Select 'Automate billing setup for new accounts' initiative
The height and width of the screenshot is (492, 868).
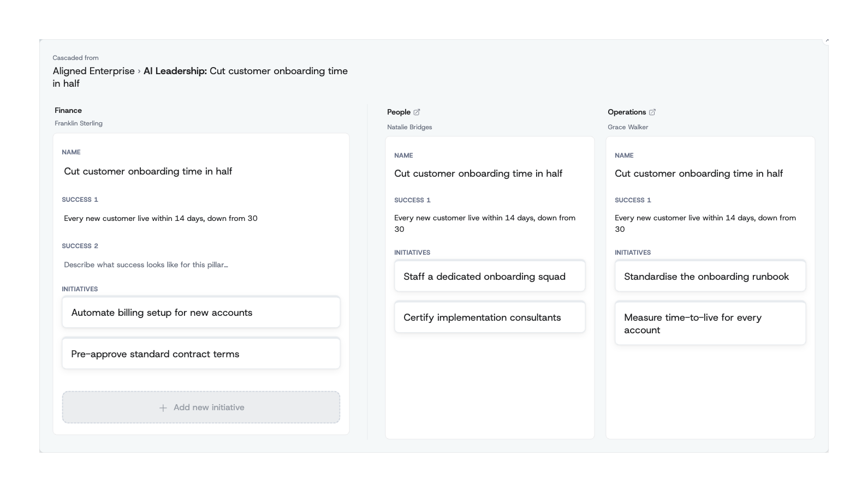(201, 313)
